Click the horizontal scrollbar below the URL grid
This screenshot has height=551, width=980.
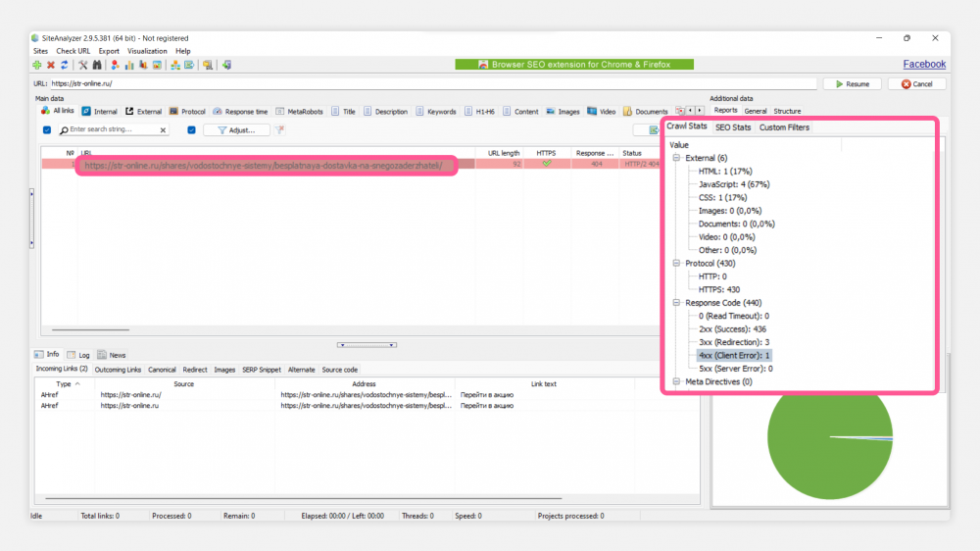90,329
